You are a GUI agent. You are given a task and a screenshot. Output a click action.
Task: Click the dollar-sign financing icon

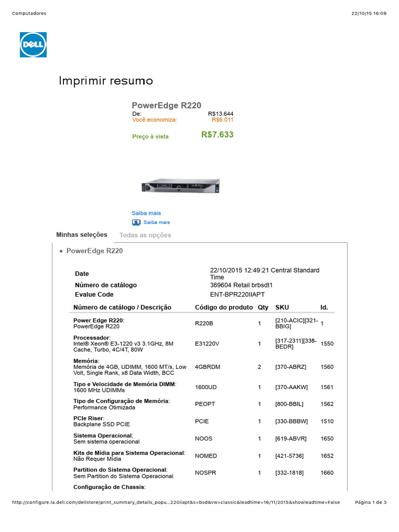pyautogui.click(x=136, y=222)
